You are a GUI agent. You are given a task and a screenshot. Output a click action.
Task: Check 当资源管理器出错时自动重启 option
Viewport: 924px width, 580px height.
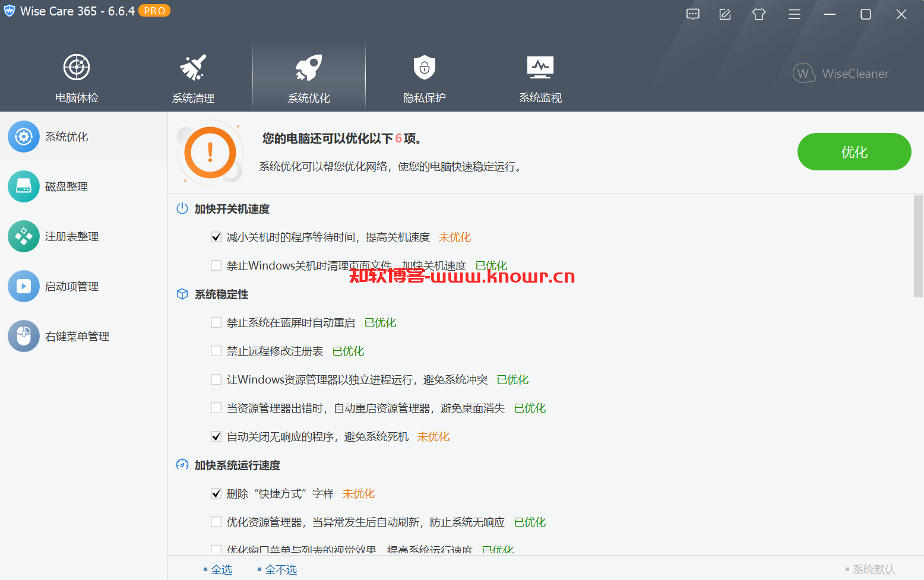[216, 408]
